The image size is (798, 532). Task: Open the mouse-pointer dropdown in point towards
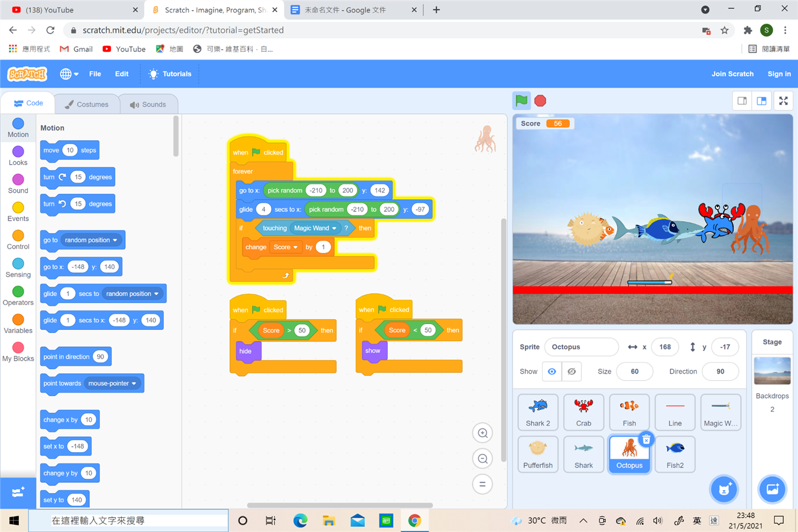(134, 384)
